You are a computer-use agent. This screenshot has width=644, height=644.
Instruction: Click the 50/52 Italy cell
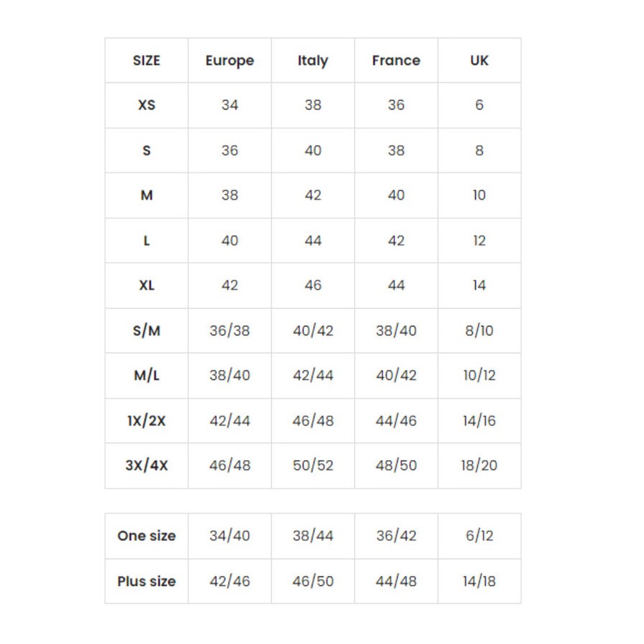point(313,465)
